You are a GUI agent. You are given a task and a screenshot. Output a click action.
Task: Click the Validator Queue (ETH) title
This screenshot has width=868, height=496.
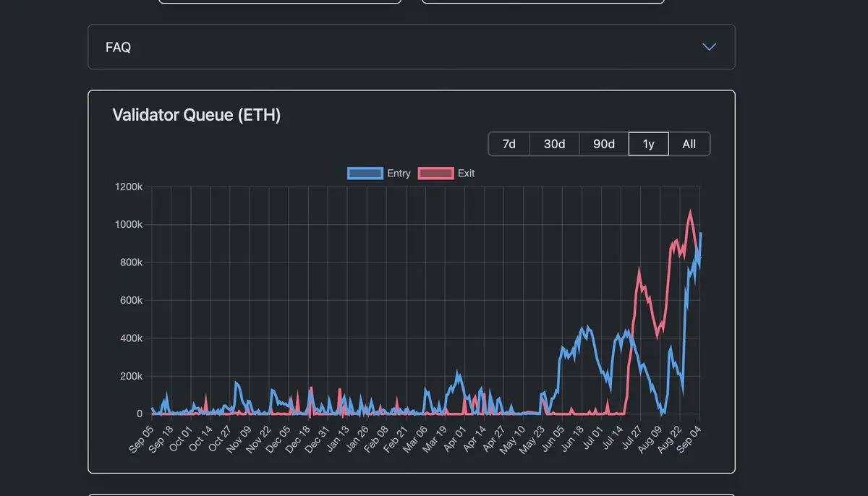tap(197, 115)
